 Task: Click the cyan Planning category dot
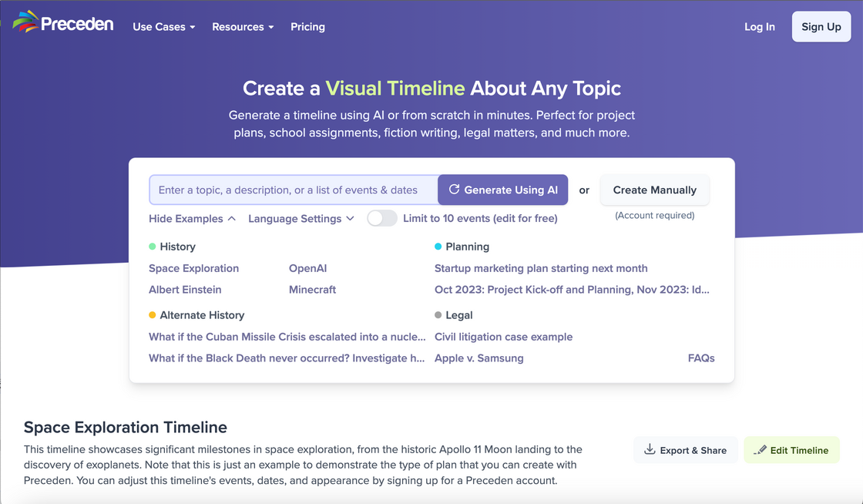click(x=438, y=247)
